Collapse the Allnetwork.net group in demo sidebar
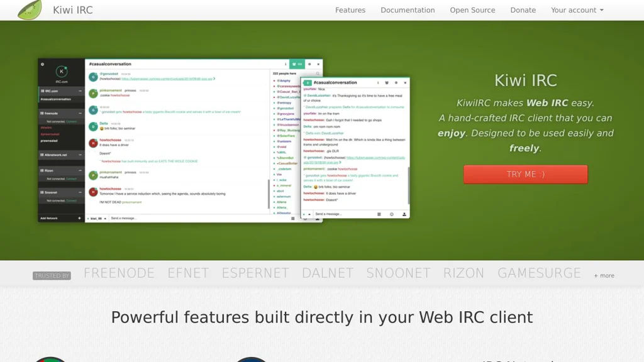Image resolution: width=644 pixels, height=362 pixels. [80, 155]
